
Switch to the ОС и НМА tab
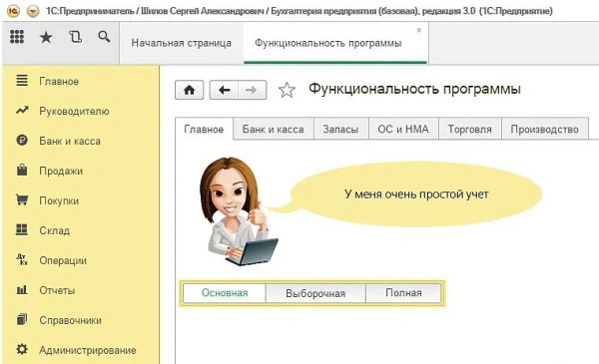403,130
